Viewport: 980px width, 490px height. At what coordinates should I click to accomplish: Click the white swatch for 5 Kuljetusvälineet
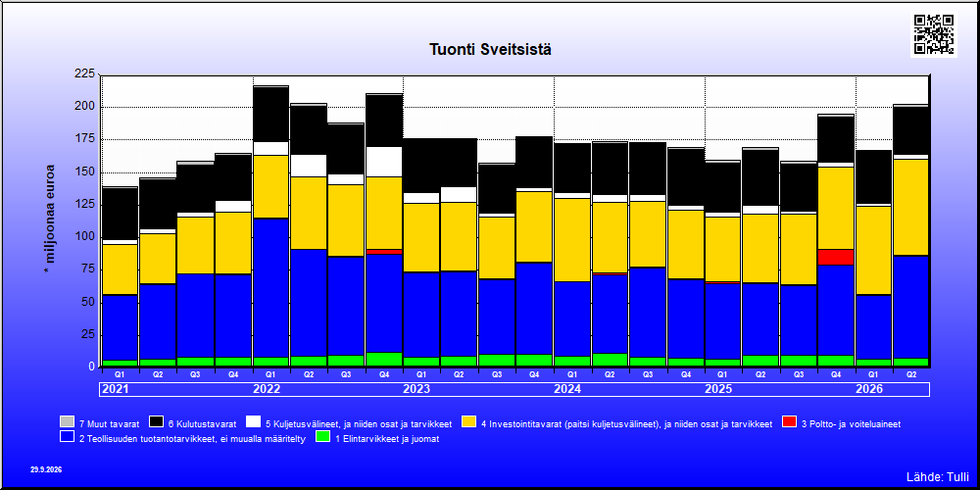(253, 422)
